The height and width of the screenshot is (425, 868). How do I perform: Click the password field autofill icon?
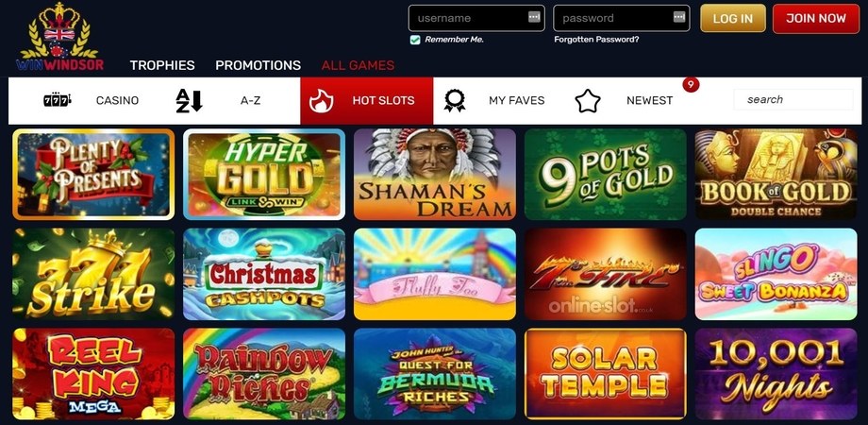679,17
